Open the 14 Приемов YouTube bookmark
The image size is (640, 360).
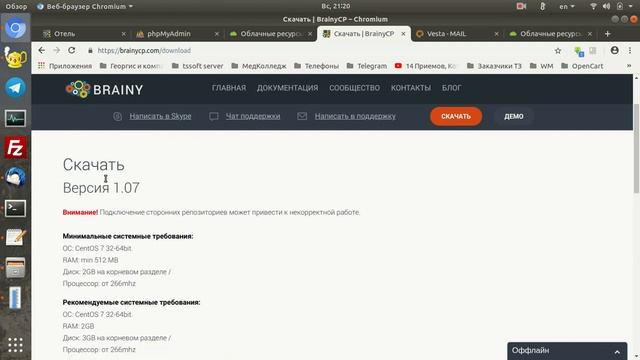[426, 66]
